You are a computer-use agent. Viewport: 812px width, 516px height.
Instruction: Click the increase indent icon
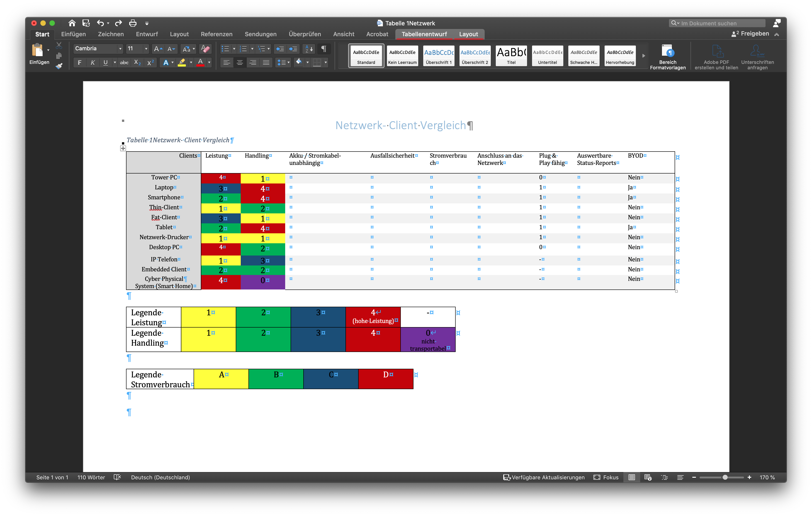click(x=293, y=49)
